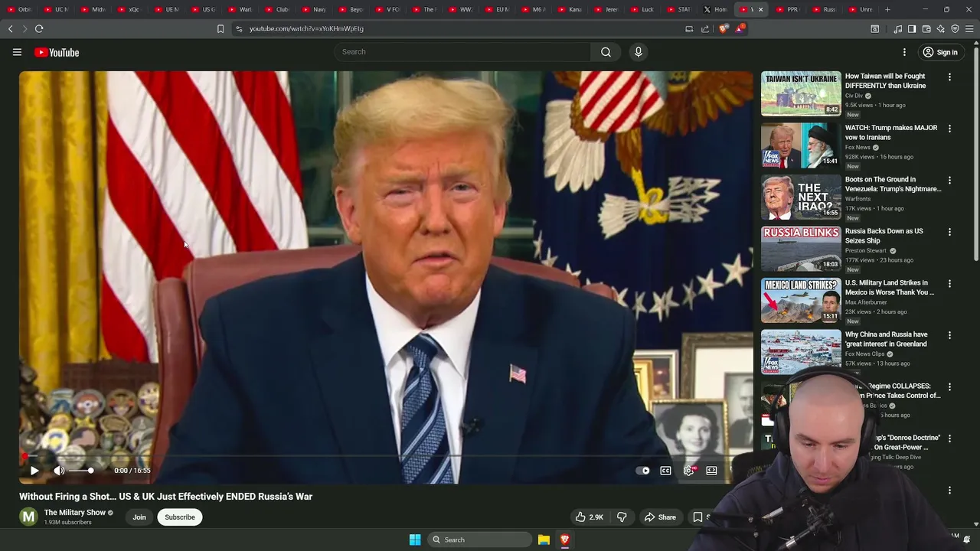Click the site info icon beside the URL
The height and width of the screenshot is (551, 980).
click(239, 28)
